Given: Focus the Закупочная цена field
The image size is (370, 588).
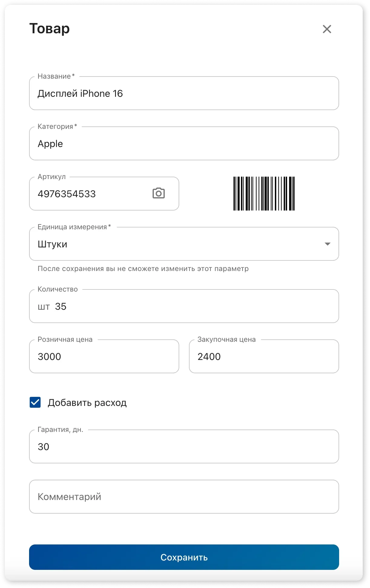Looking at the screenshot, I should click(x=264, y=357).
